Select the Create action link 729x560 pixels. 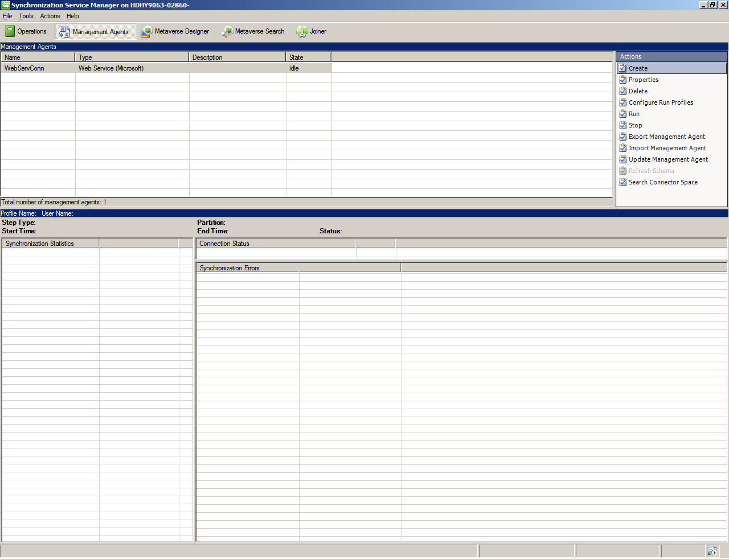pyautogui.click(x=638, y=68)
